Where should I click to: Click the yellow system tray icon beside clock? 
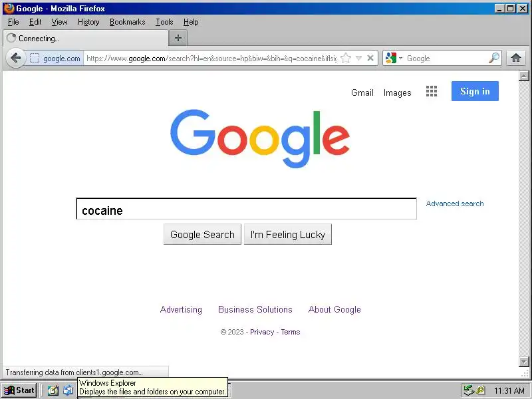tap(480, 390)
